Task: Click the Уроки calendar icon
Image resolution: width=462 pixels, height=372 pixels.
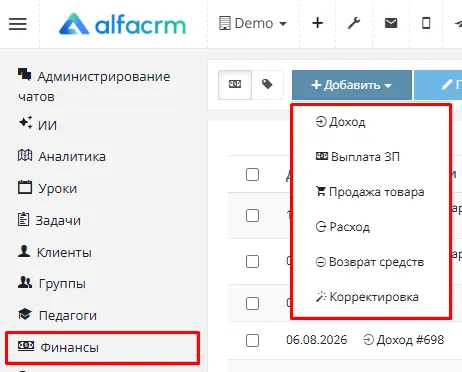Action: point(25,187)
